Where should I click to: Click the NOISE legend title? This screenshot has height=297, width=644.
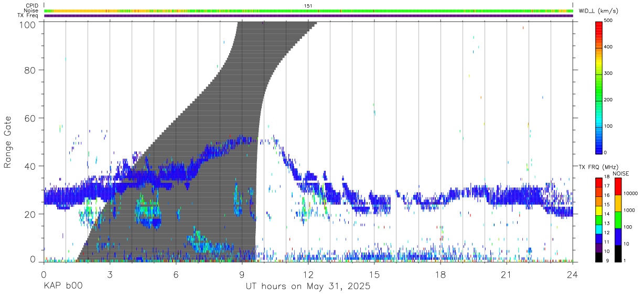click(621, 174)
